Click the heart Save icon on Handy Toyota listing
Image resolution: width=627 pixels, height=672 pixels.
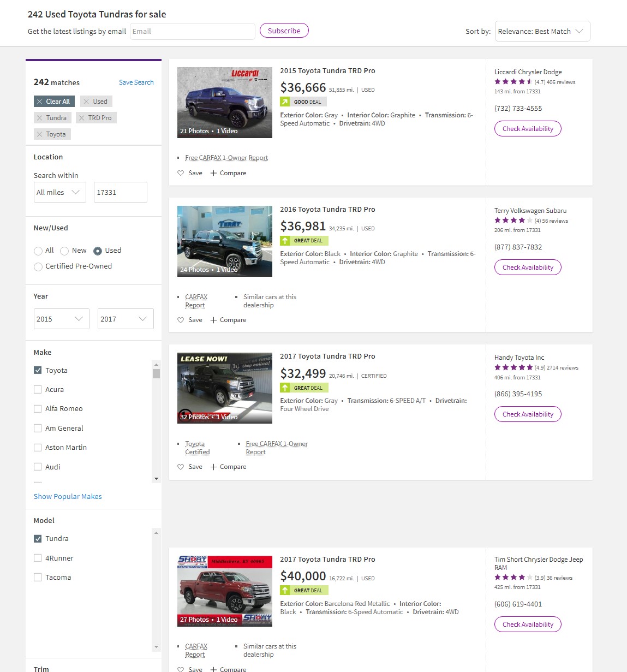tap(181, 467)
